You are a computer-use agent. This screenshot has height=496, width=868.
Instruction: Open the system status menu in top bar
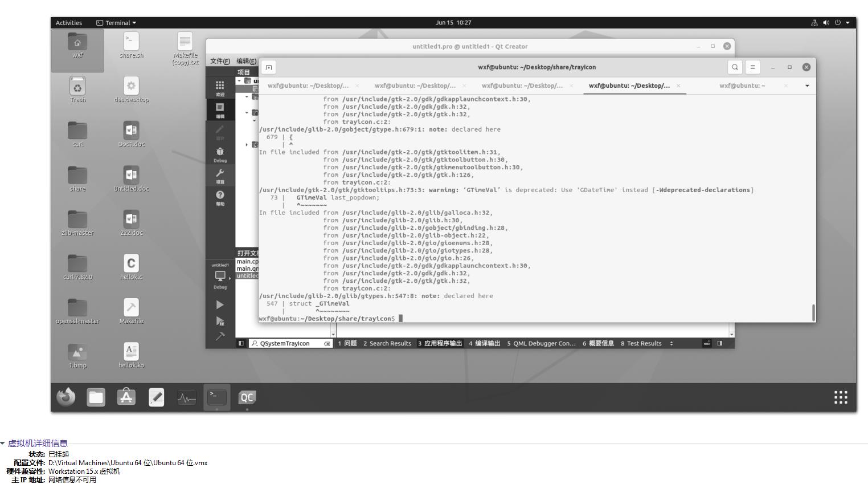click(x=830, y=23)
